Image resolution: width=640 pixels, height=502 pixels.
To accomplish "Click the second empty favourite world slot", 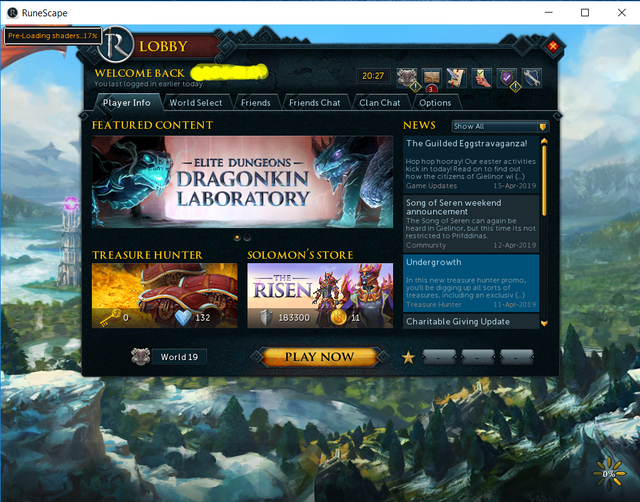I will [478, 358].
